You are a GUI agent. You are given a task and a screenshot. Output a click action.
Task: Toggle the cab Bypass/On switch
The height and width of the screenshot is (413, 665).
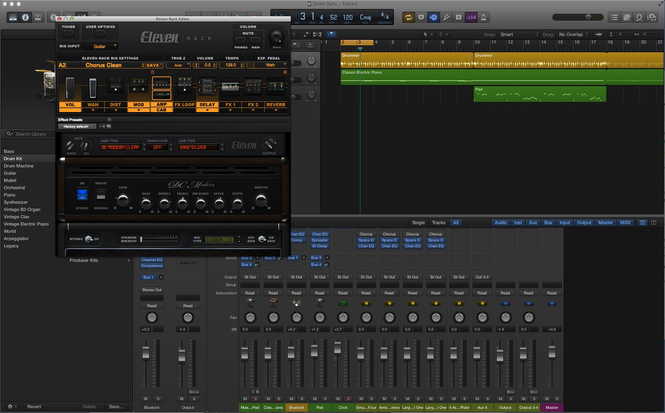point(88,239)
